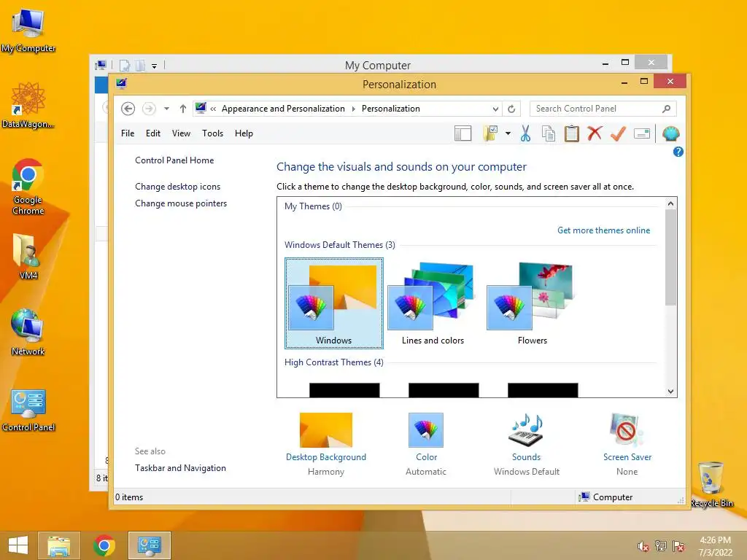Click the Control Panel taskbar button
This screenshot has width=747, height=560.
(x=149, y=545)
